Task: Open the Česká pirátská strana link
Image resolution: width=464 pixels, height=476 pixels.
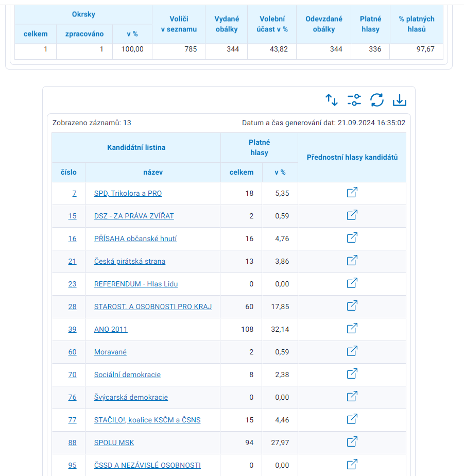Action: click(x=130, y=261)
